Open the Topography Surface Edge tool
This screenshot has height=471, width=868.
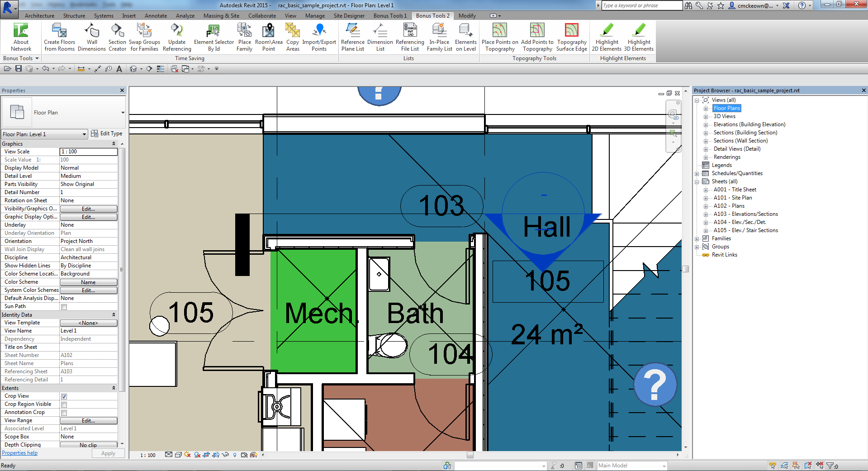pos(571,36)
